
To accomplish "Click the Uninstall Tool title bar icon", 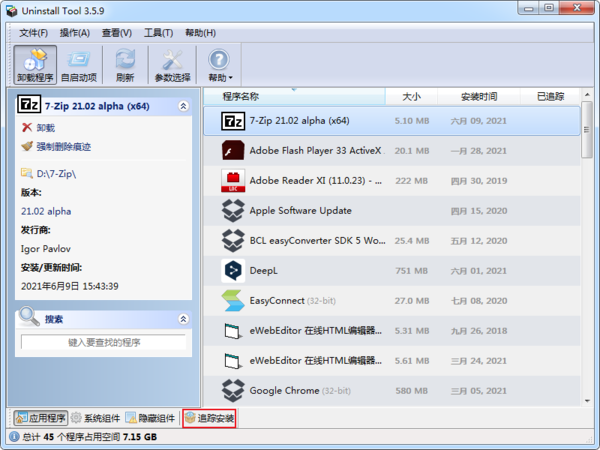I will tap(12, 11).
